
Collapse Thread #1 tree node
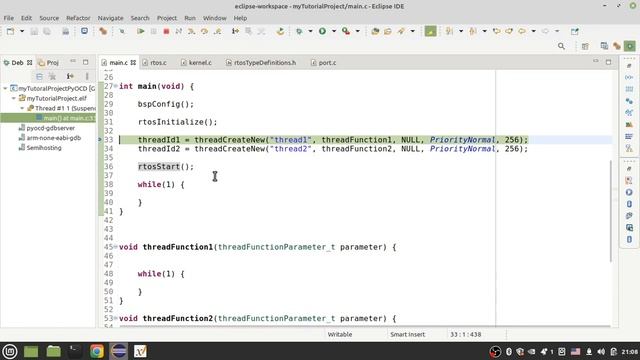tap(22, 108)
